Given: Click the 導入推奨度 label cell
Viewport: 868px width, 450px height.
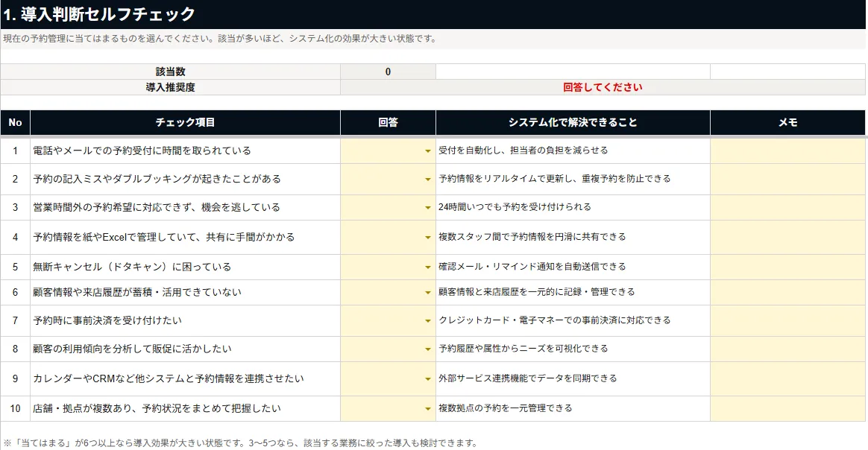Looking at the screenshot, I should pos(171,87).
